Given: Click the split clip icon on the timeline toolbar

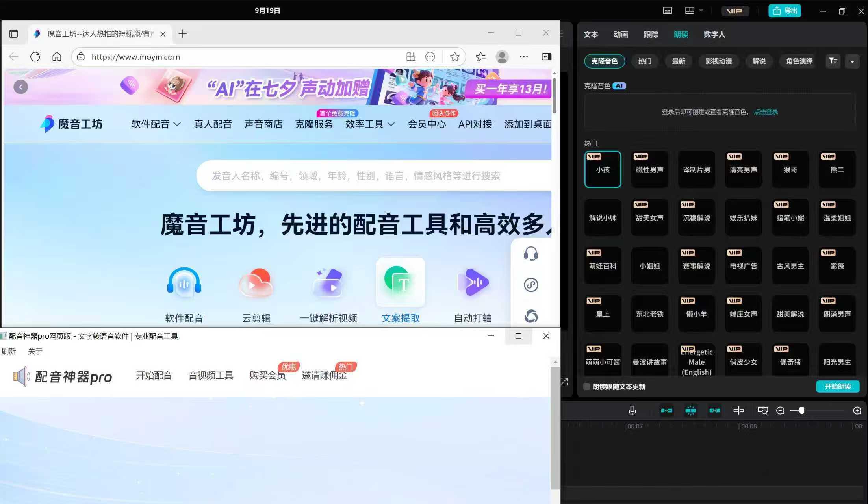Looking at the screenshot, I should (x=739, y=410).
